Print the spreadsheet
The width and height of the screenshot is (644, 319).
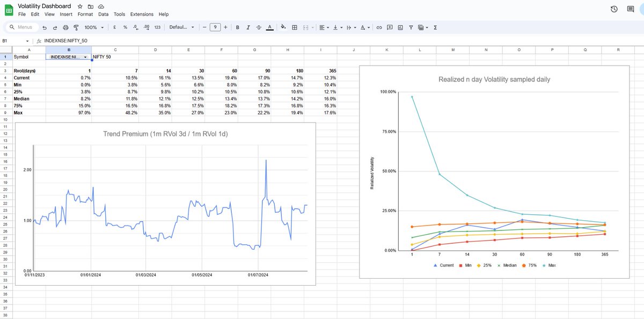pyautogui.click(x=65, y=27)
